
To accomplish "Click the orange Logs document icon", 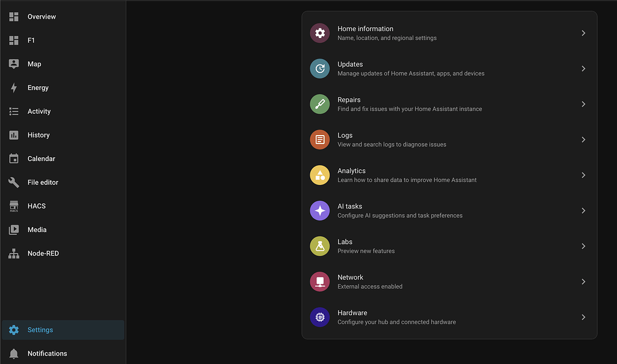I will coord(319,139).
